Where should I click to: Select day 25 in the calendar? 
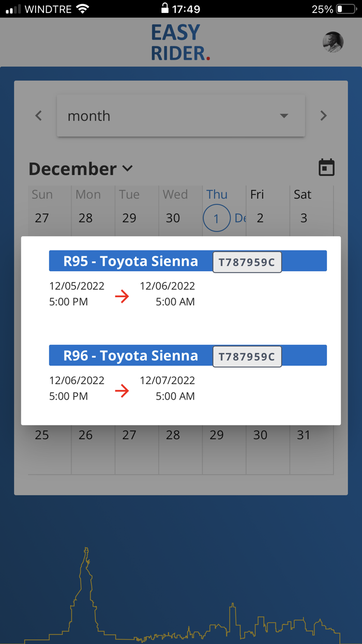(42, 435)
